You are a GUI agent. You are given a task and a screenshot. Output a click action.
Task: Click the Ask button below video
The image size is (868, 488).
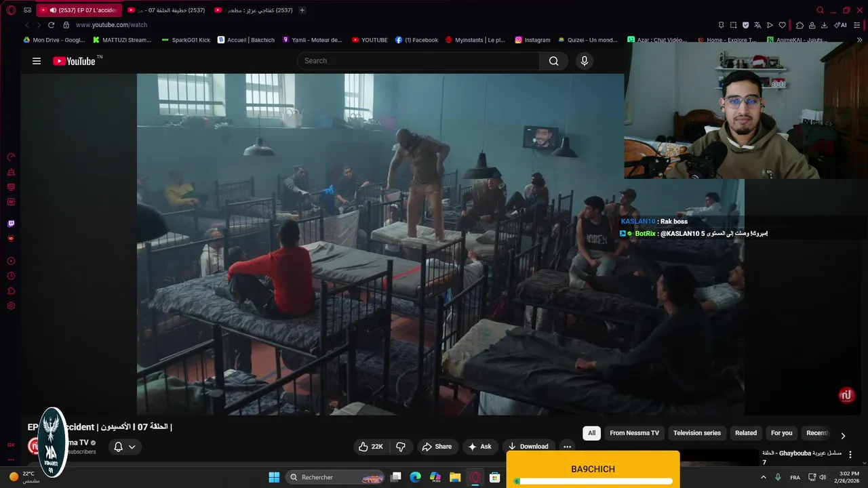(x=479, y=447)
